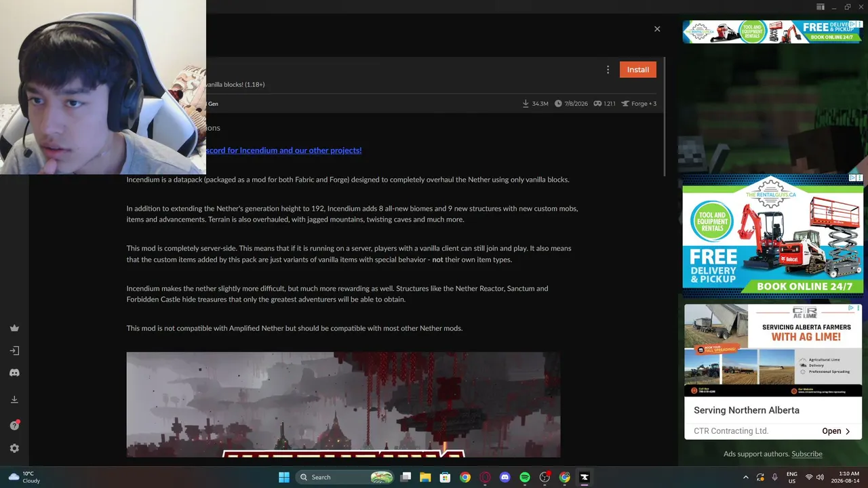This screenshot has height=488, width=868.
Task: Open OBS Studio from the taskbar
Action: [545, 477]
